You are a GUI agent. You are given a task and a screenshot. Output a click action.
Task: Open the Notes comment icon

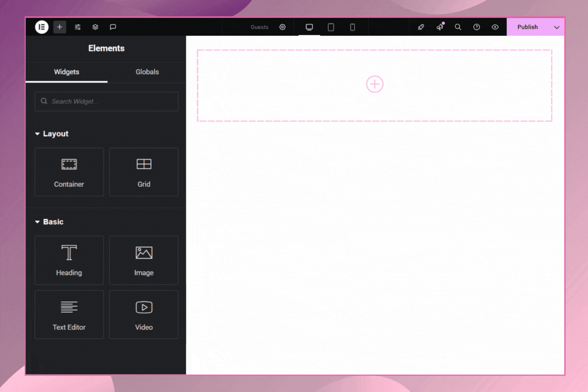[x=113, y=27]
